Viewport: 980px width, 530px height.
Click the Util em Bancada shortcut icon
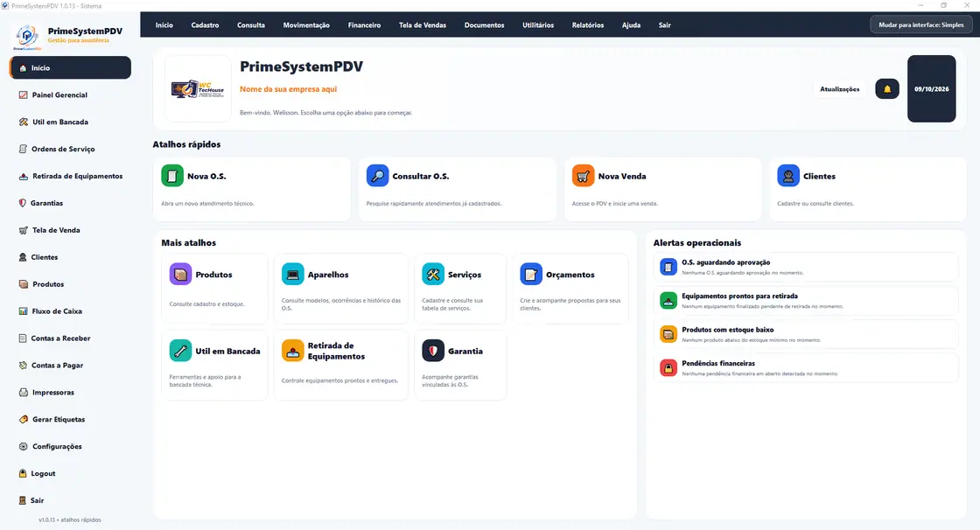point(180,351)
